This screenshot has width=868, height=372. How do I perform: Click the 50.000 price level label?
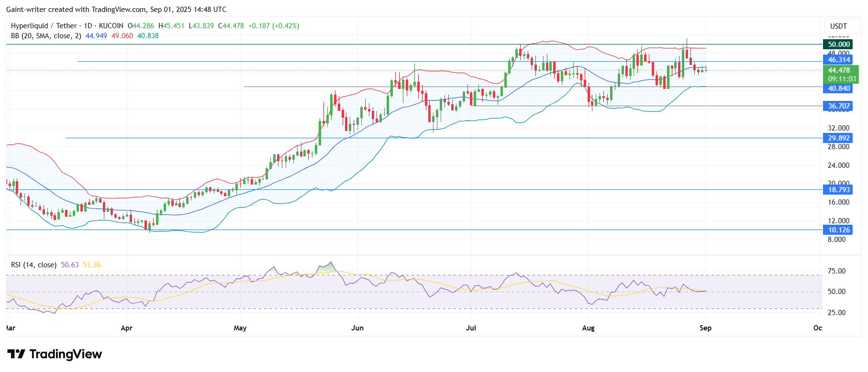[x=839, y=44]
